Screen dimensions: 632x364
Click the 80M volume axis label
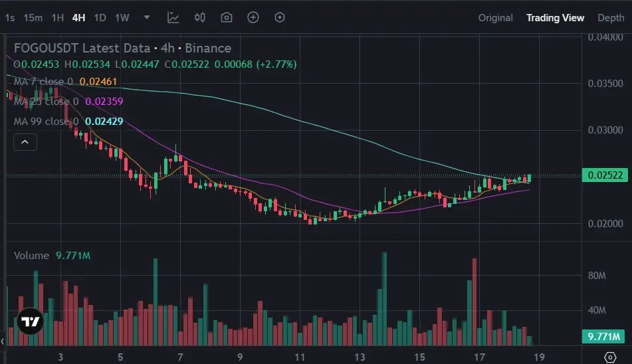click(x=597, y=276)
